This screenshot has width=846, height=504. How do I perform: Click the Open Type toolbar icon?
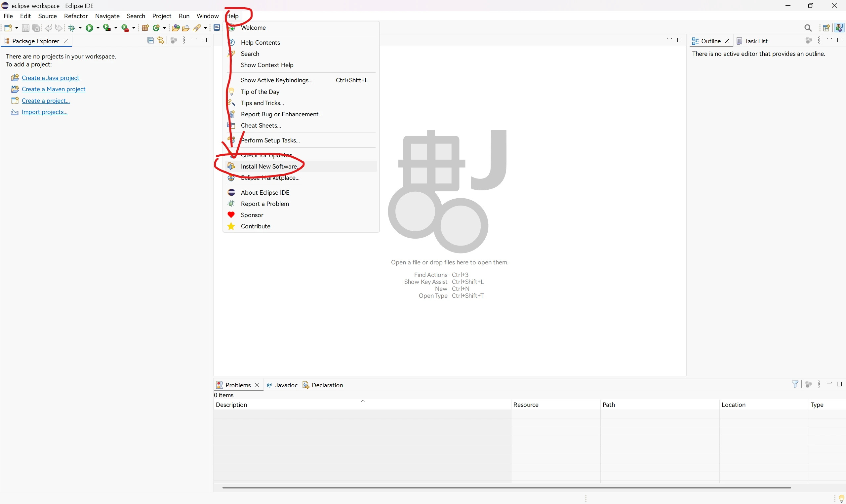(x=176, y=28)
